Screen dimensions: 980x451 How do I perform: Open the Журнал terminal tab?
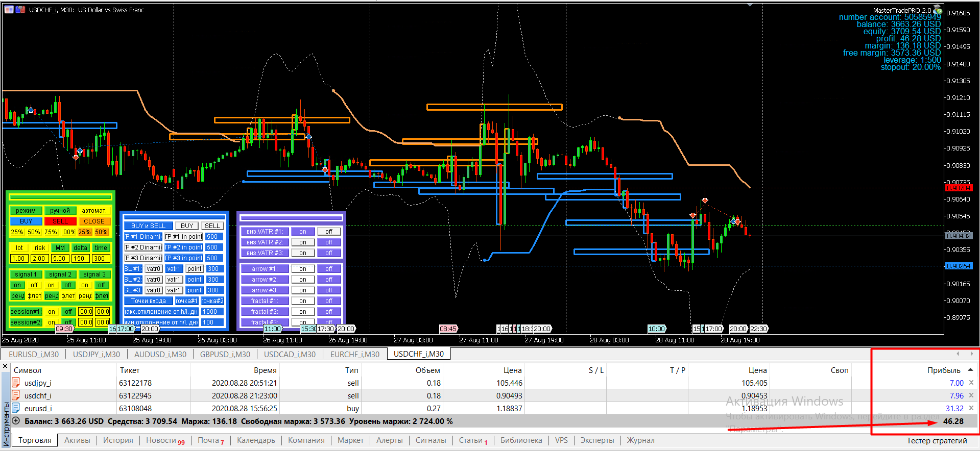pyautogui.click(x=640, y=440)
